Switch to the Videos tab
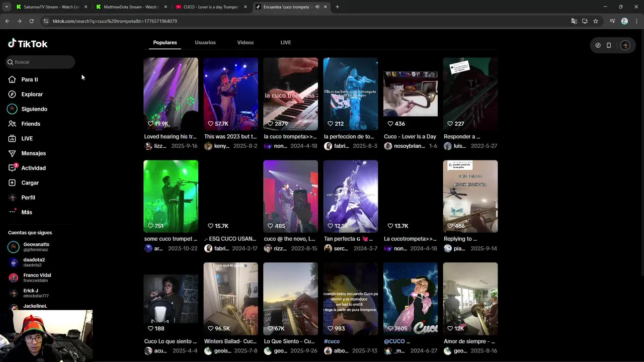This screenshot has width=644, height=362. coord(246,43)
